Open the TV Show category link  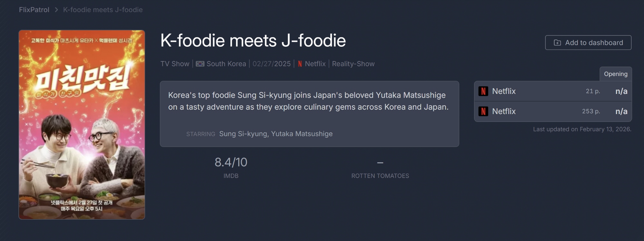coord(175,64)
